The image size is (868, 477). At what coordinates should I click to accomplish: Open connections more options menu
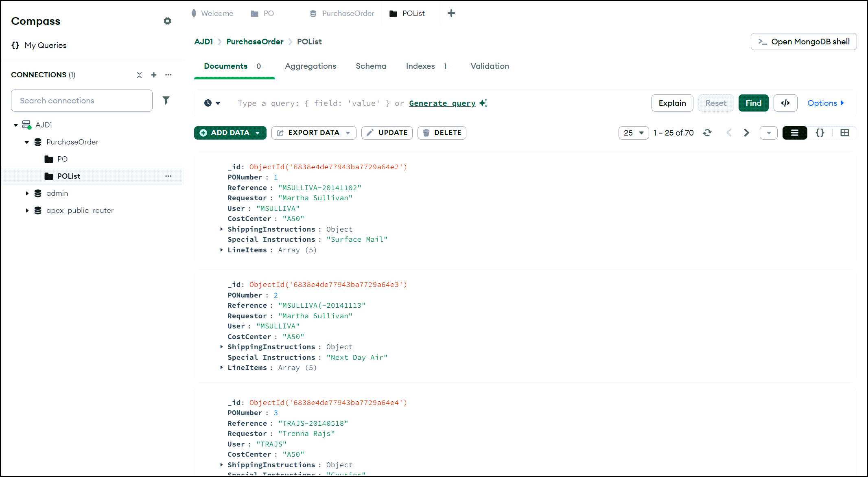point(168,75)
